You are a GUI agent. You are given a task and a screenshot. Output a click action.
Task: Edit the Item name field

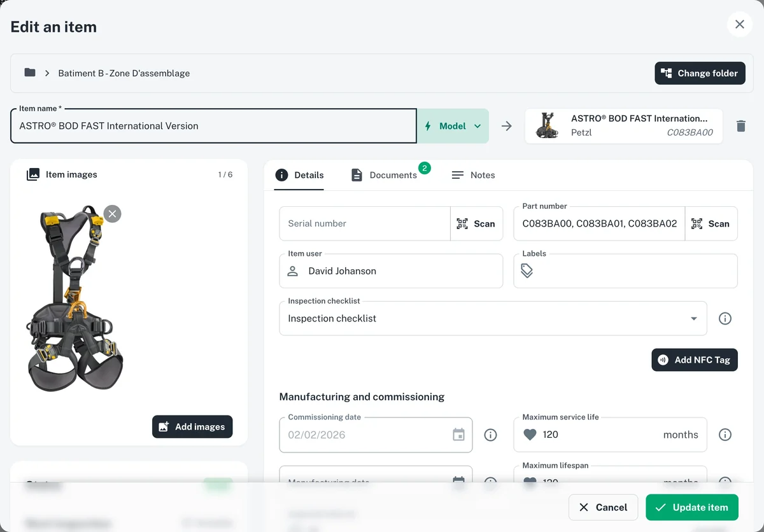(213, 126)
